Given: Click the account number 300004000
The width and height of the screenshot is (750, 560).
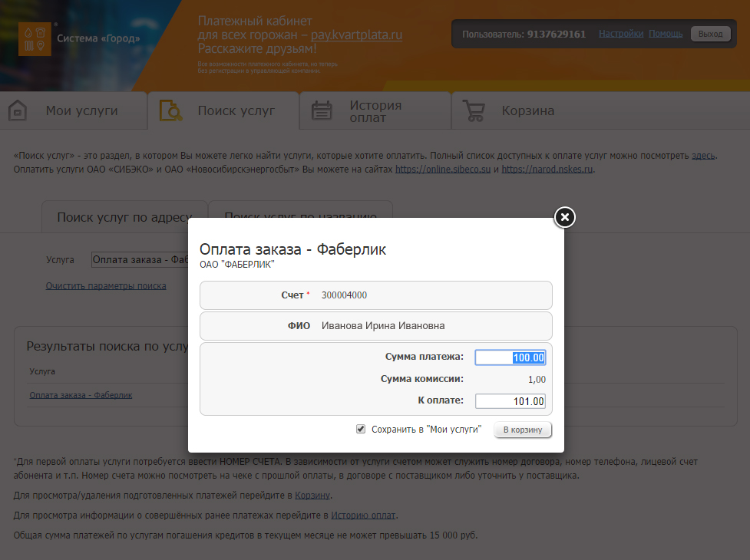Looking at the screenshot, I should pos(344,295).
